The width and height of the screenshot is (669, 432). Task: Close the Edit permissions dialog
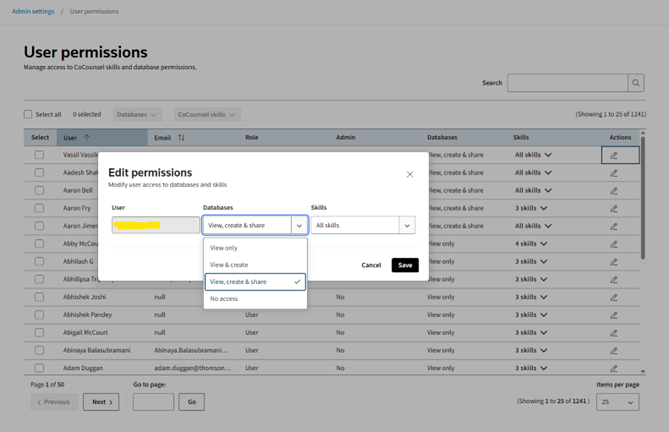[409, 174]
